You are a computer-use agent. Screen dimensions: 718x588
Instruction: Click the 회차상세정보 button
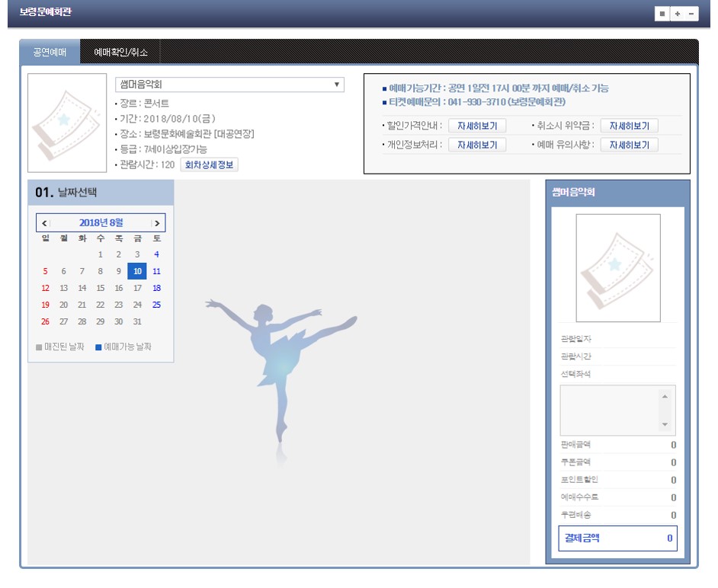point(209,165)
